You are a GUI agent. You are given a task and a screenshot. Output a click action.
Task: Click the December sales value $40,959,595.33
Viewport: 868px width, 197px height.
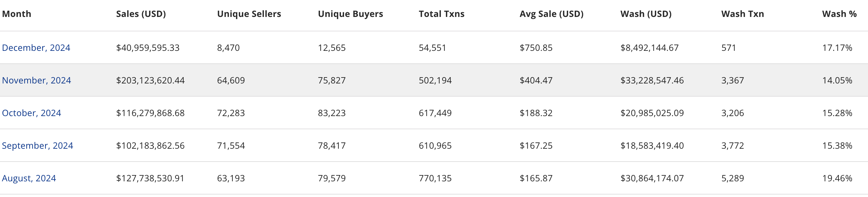click(148, 48)
